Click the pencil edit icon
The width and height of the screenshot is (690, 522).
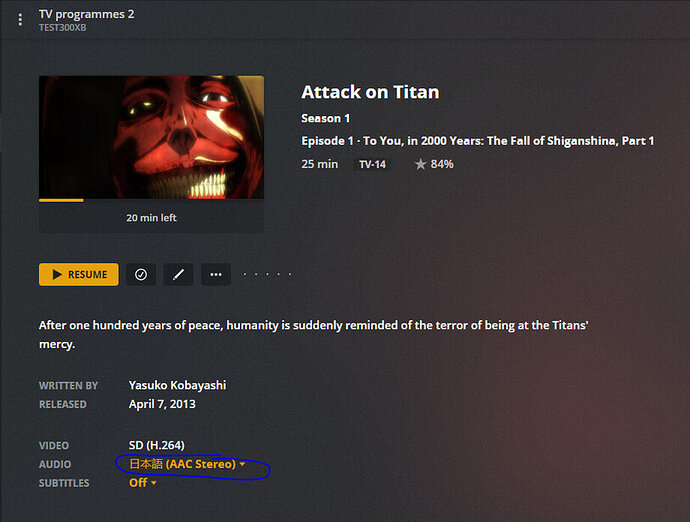click(x=178, y=275)
